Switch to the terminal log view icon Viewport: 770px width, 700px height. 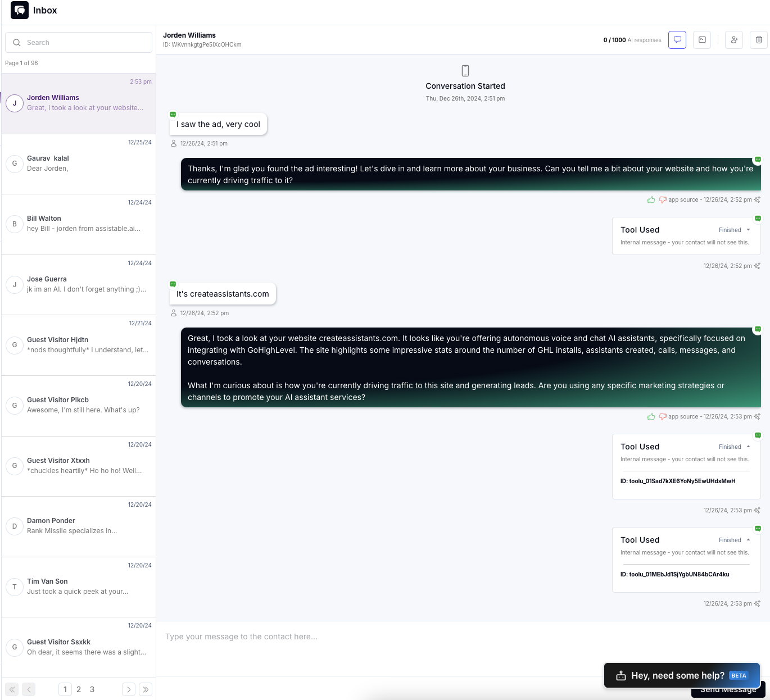pyautogui.click(x=701, y=40)
